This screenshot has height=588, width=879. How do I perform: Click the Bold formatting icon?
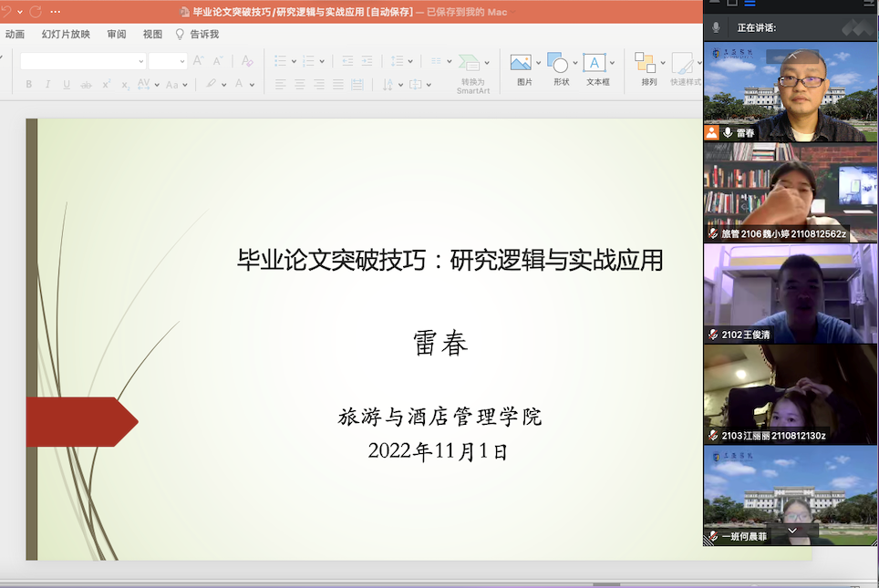pos(29,85)
